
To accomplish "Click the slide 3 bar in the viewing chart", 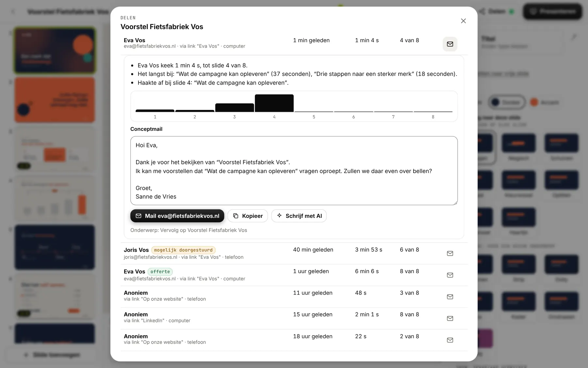I will point(235,108).
